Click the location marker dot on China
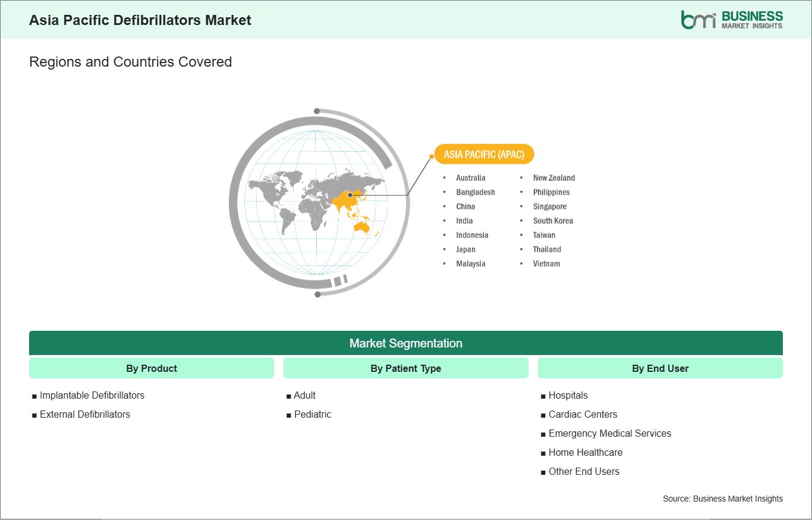The image size is (812, 520). [x=350, y=195]
